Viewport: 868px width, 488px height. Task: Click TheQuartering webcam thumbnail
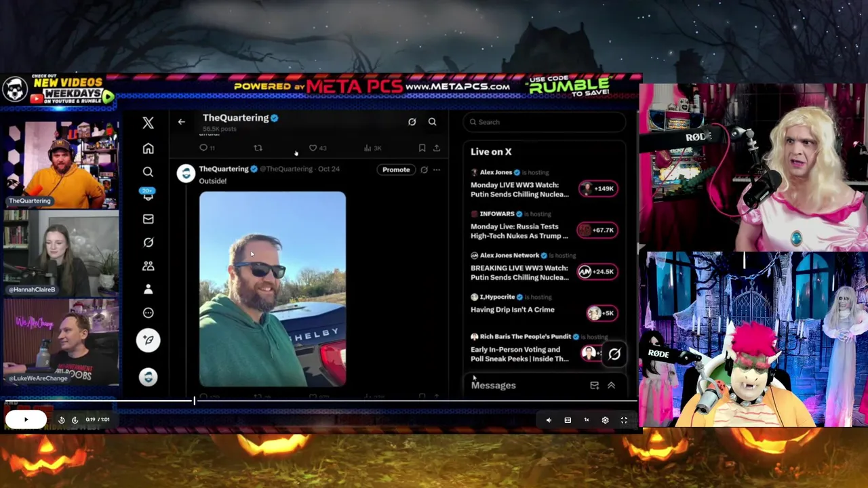click(60, 165)
